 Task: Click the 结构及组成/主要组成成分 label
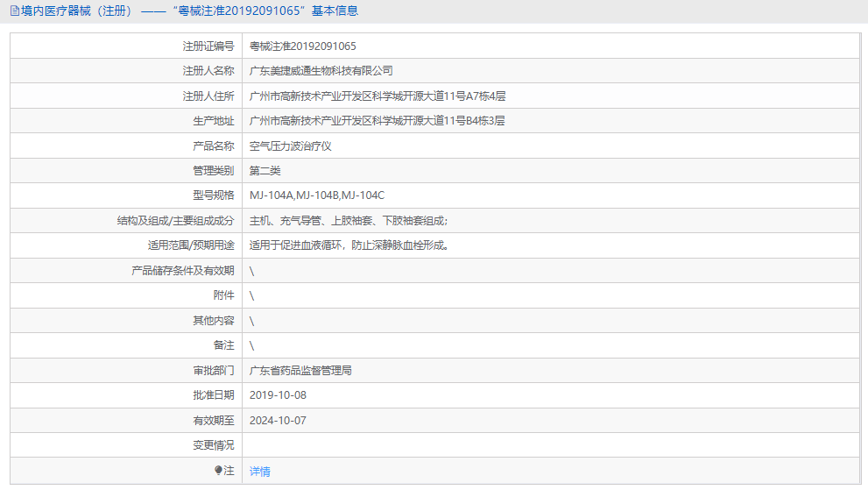[x=175, y=221]
